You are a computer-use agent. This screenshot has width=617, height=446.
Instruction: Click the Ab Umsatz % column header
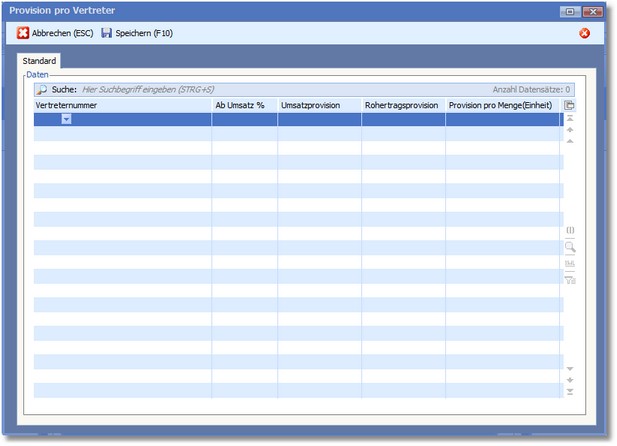point(244,105)
